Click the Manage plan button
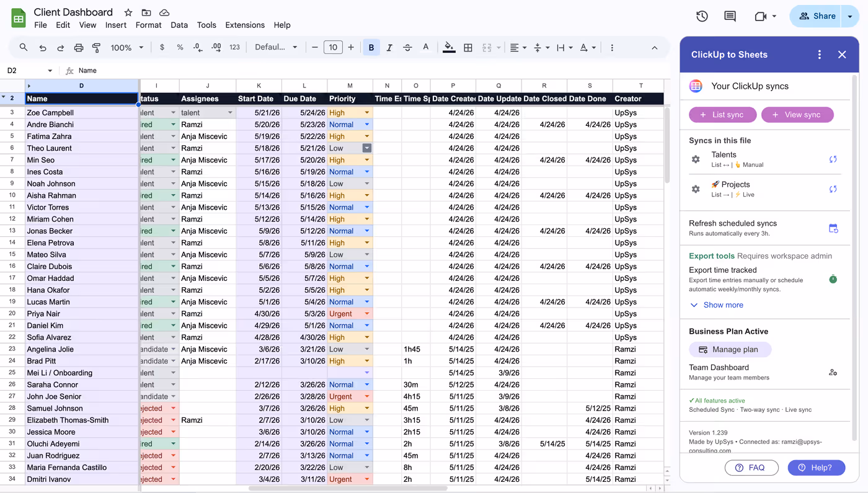The image size is (868, 493). (730, 350)
